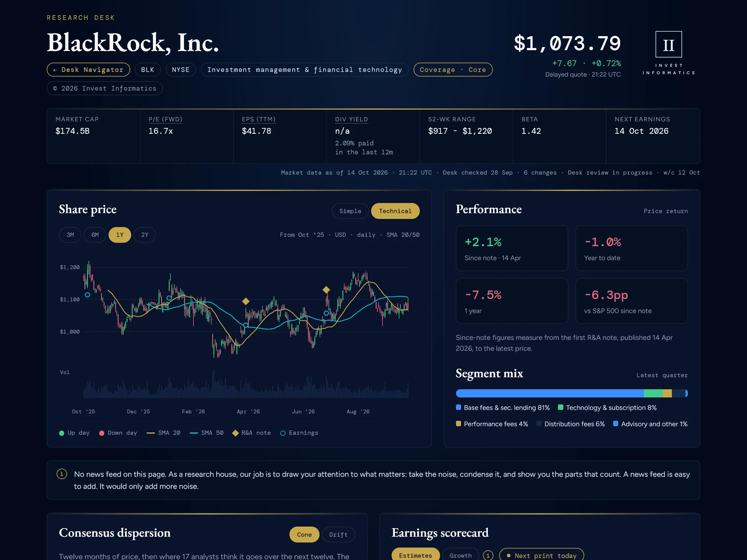Click the Earnings legend circle
The width and height of the screenshot is (747, 560).
point(283,433)
